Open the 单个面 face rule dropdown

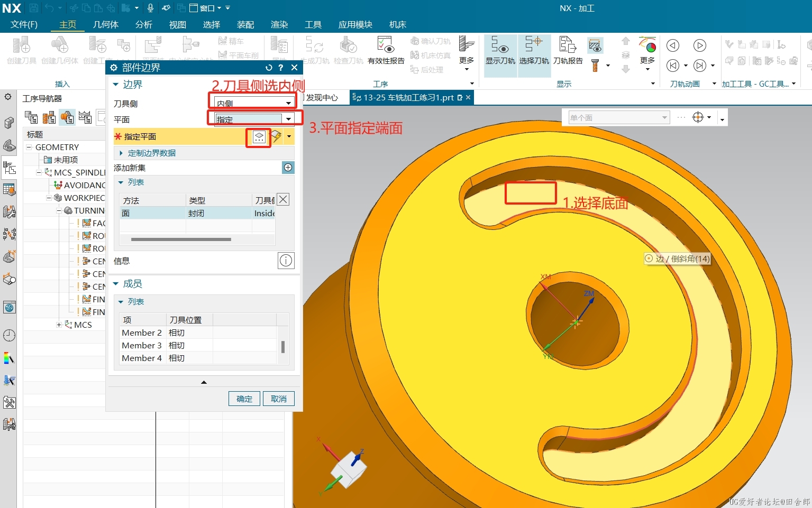tap(619, 117)
